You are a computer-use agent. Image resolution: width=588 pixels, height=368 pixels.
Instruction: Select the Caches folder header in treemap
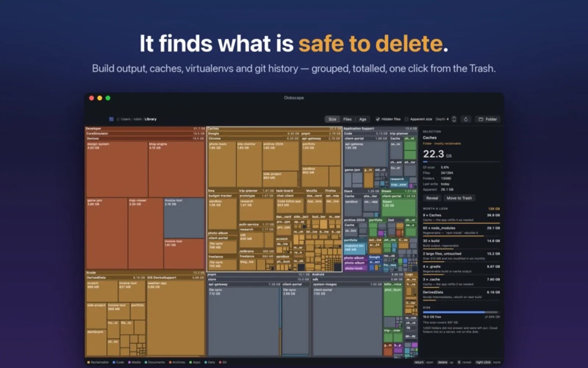click(275, 129)
